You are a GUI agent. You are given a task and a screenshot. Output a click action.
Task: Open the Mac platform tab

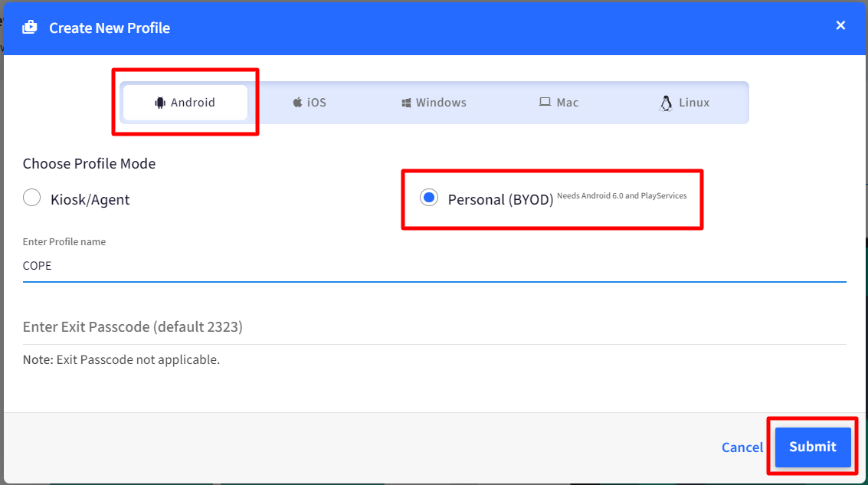[x=558, y=103]
